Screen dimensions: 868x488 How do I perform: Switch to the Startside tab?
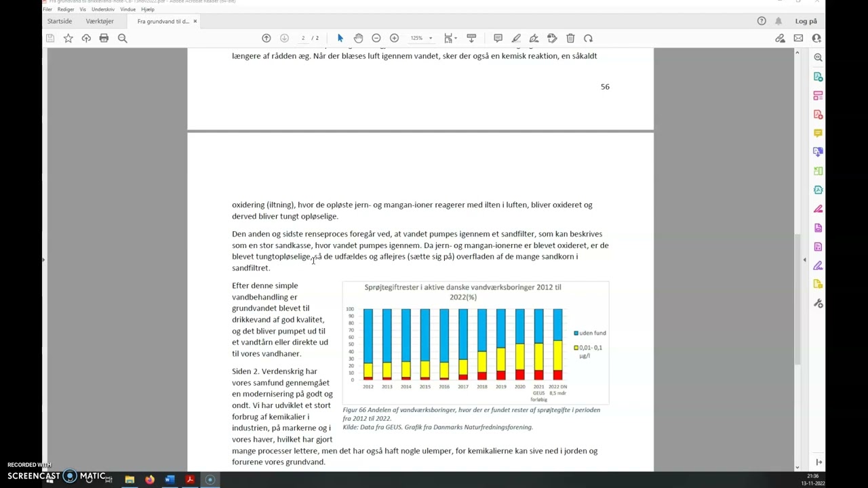pyautogui.click(x=60, y=21)
